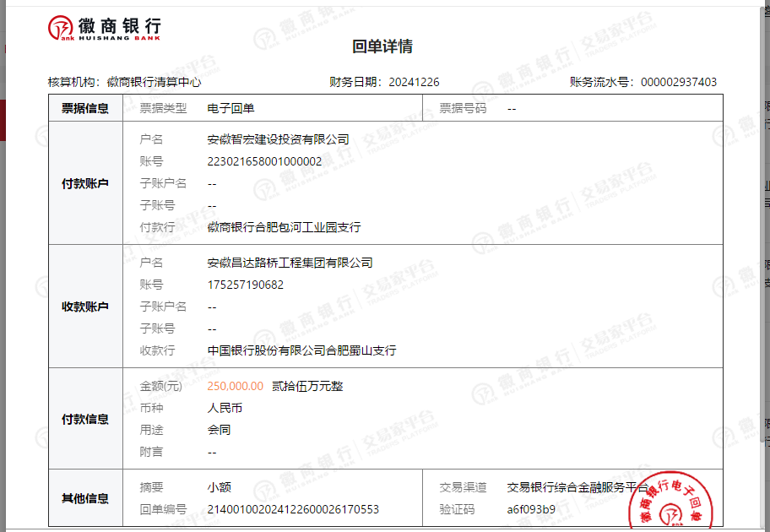Click the payee name 安徽昌达路桥工程集团有限公司
This screenshot has width=770, height=532.
click(290, 263)
